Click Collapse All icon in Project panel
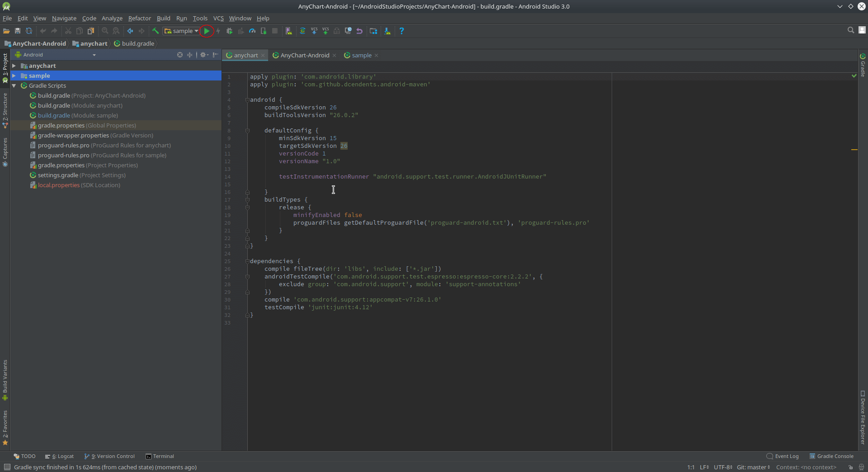 point(190,55)
